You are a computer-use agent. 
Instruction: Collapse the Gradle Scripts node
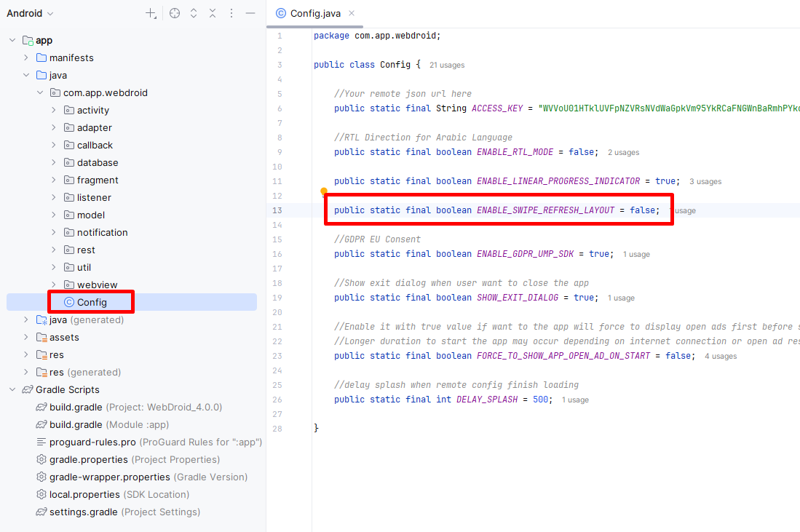[x=12, y=389]
